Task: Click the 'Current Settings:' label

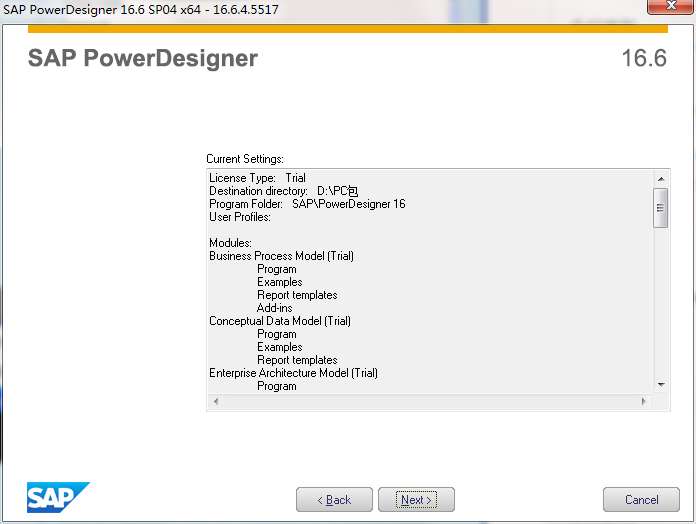Action: coord(245,159)
